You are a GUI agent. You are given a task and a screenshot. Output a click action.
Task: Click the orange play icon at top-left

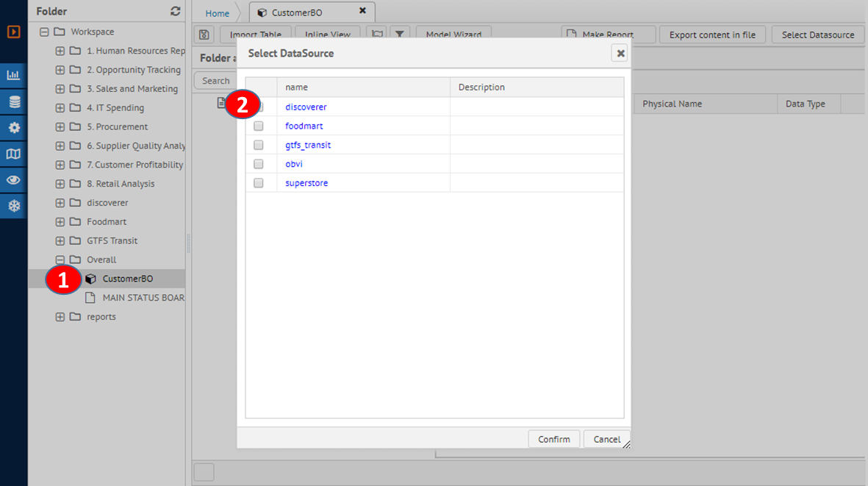point(13,32)
